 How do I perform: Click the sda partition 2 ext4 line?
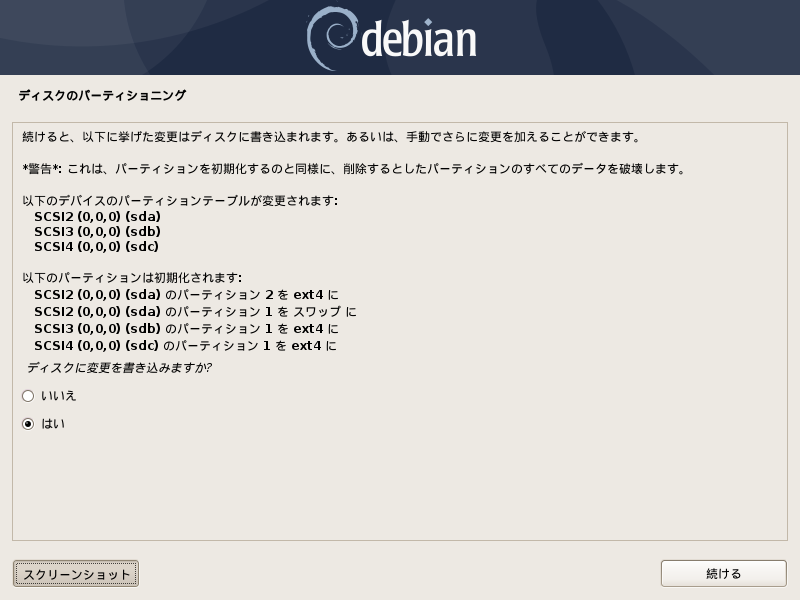tap(186, 295)
